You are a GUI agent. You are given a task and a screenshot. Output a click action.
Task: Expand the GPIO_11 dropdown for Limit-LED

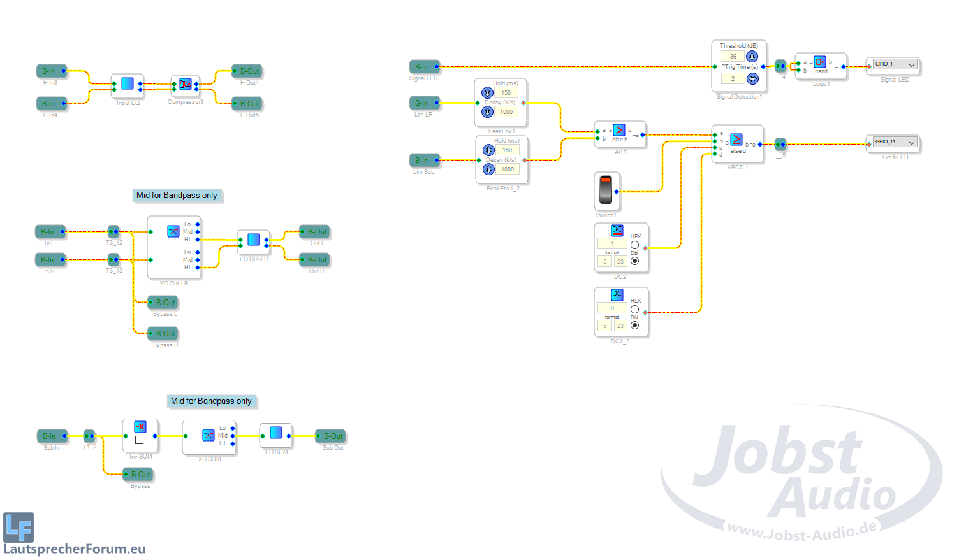coord(912,143)
